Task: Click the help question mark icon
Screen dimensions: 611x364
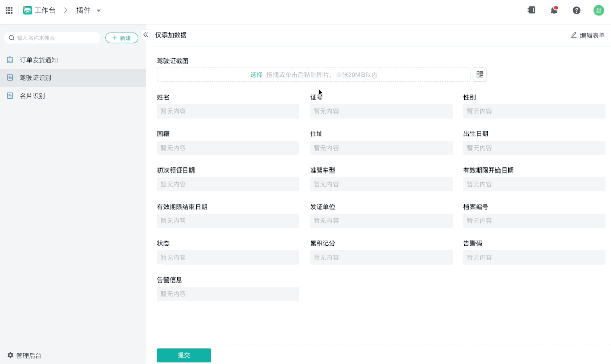Action: tap(576, 10)
